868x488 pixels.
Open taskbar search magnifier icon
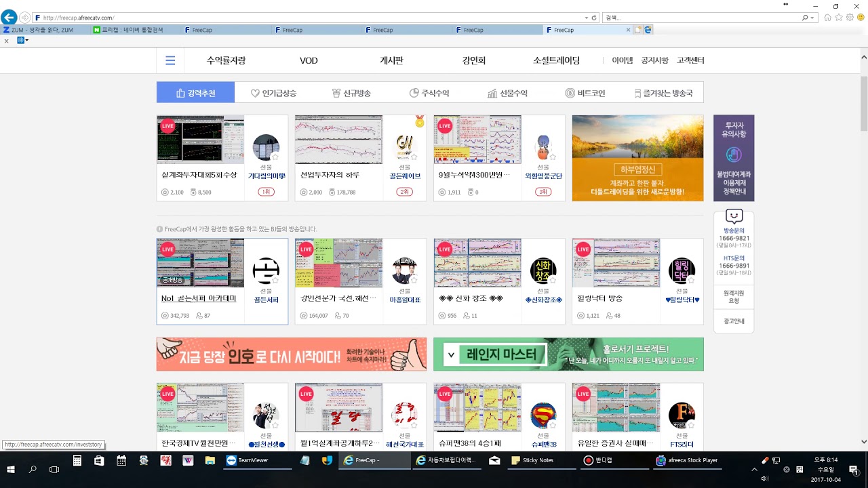pos(33,469)
